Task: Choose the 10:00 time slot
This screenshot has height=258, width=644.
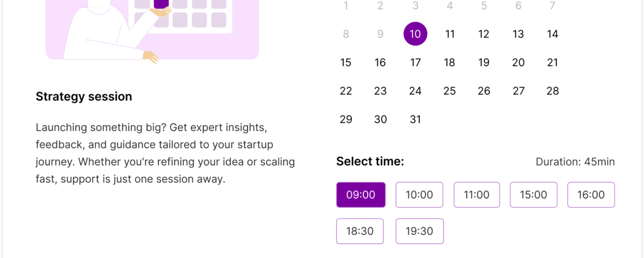Action: [x=419, y=195]
